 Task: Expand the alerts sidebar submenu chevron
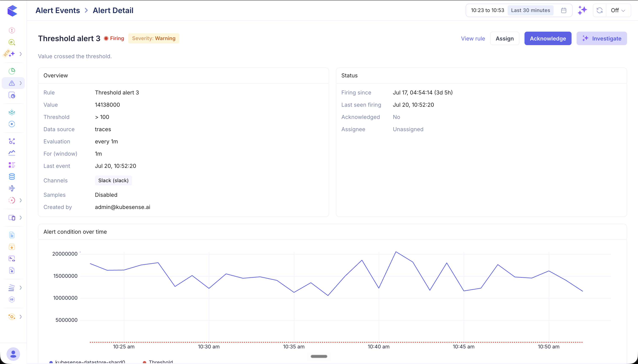pyautogui.click(x=21, y=83)
